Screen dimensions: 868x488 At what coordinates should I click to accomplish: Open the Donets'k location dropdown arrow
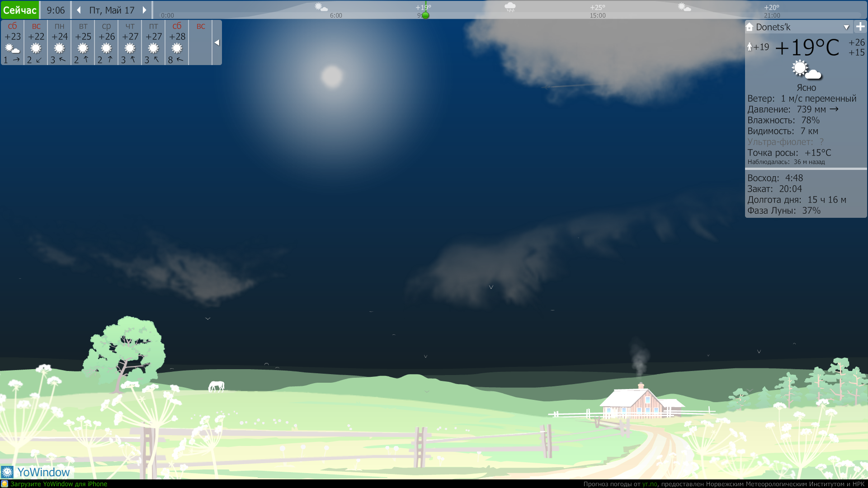pyautogui.click(x=846, y=27)
